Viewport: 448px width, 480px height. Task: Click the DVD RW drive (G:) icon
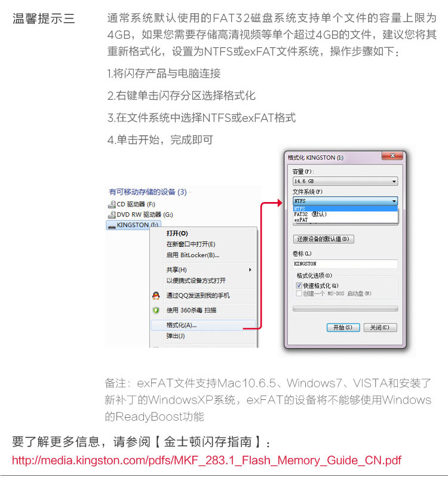(112, 215)
